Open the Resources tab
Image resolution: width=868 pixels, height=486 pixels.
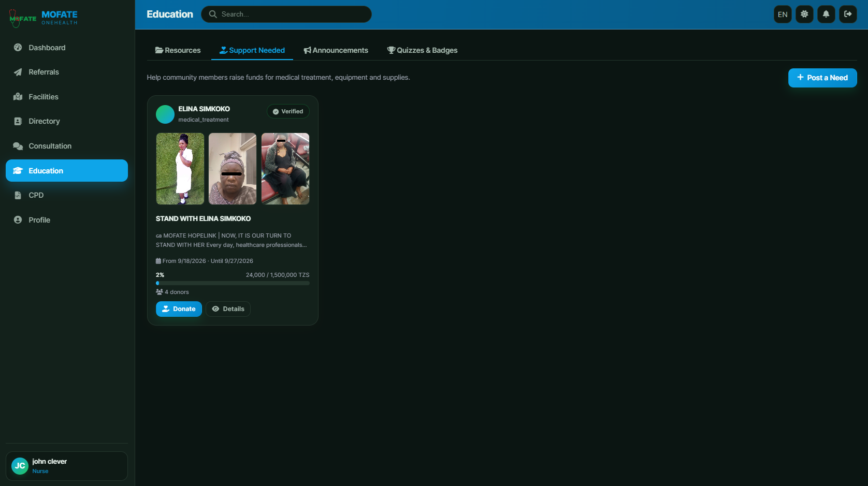pos(178,50)
